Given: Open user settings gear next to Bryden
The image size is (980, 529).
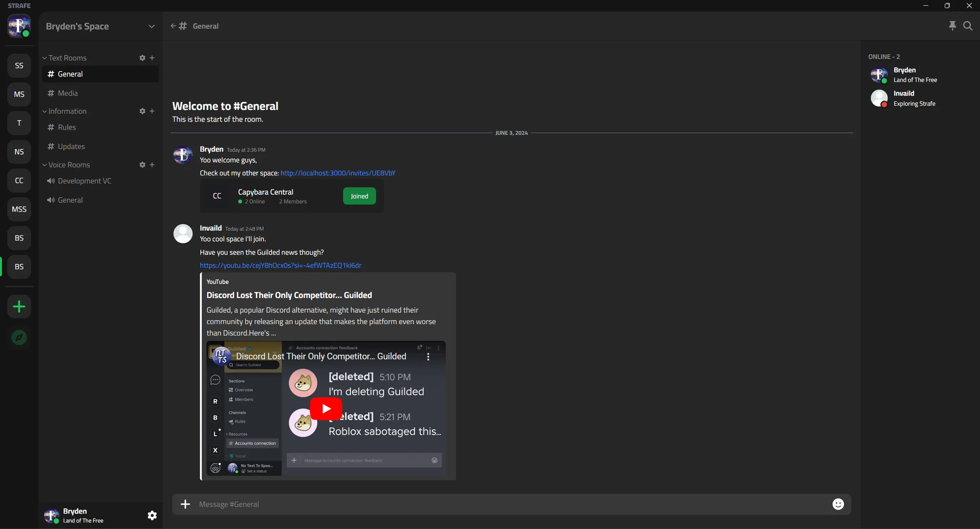Looking at the screenshot, I should pos(152,515).
